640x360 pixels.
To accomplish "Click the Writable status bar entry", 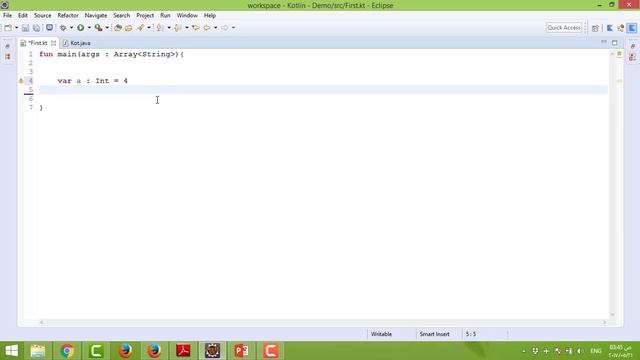I will click(381, 334).
